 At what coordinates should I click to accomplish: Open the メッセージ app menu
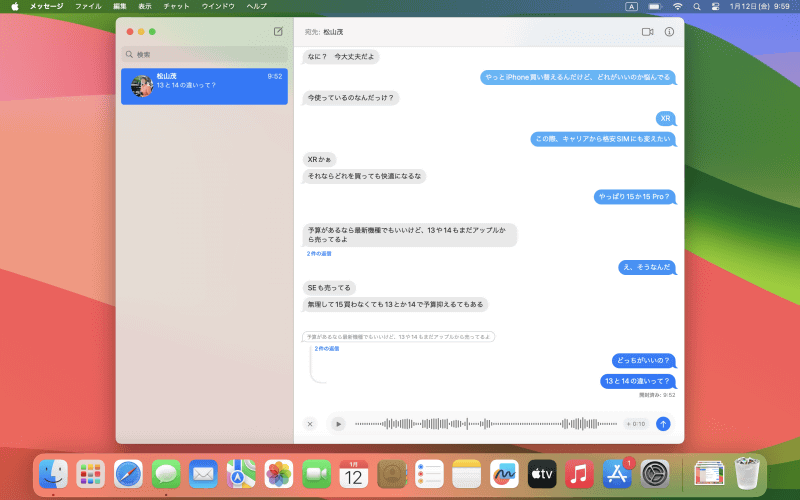(x=46, y=6)
